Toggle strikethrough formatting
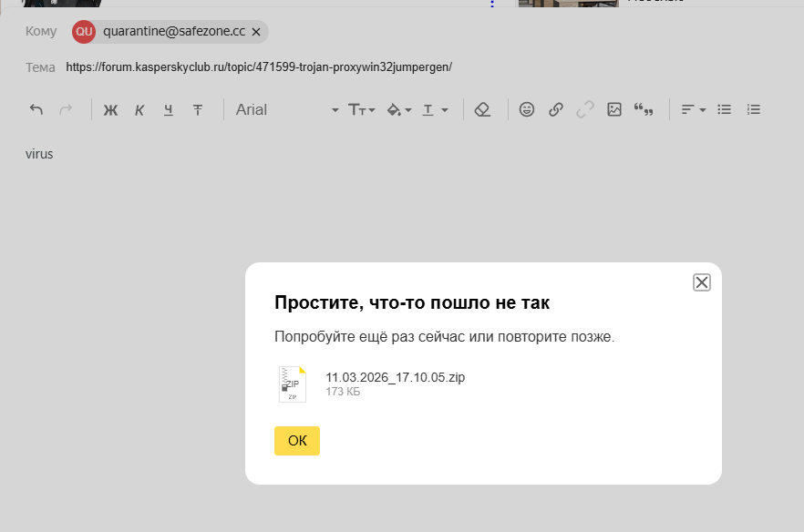This screenshot has width=804, height=532. tap(198, 110)
